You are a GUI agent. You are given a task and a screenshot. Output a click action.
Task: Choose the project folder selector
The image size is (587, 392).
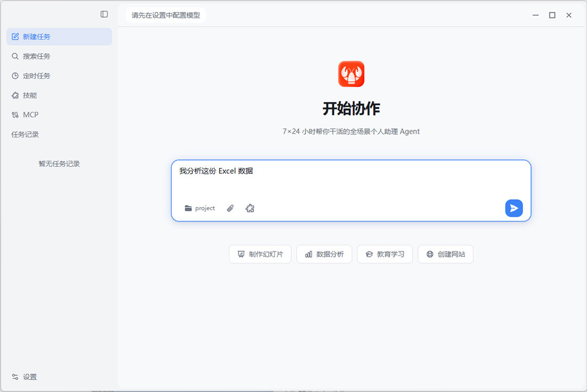(x=199, y=208)
